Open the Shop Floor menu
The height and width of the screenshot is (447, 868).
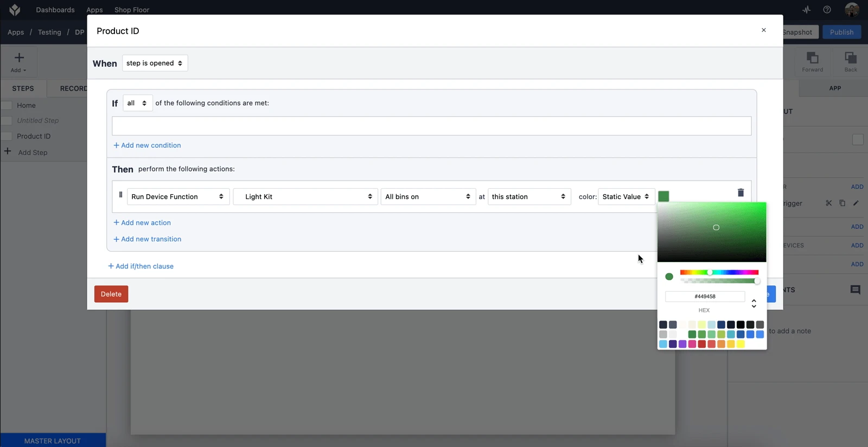tap(132, 10)
